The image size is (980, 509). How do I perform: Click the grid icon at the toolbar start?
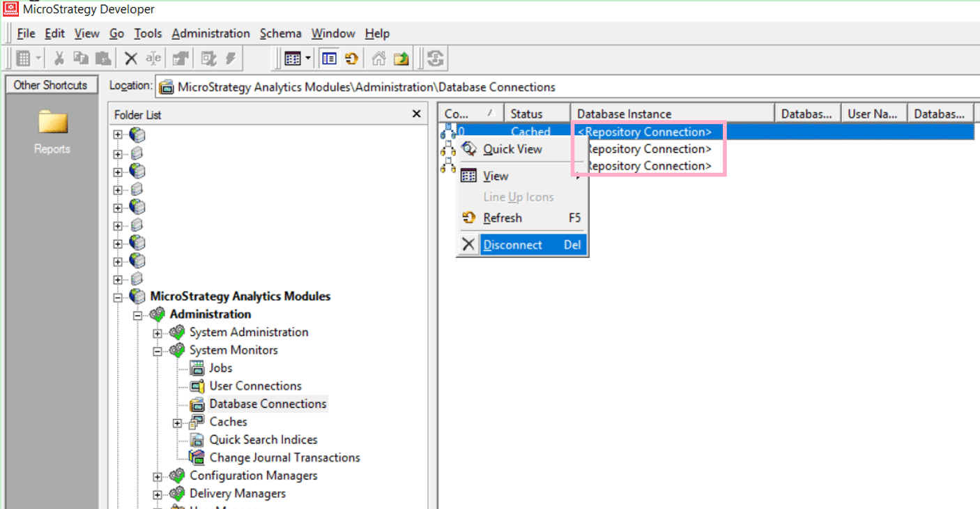[x=22, y=59]
